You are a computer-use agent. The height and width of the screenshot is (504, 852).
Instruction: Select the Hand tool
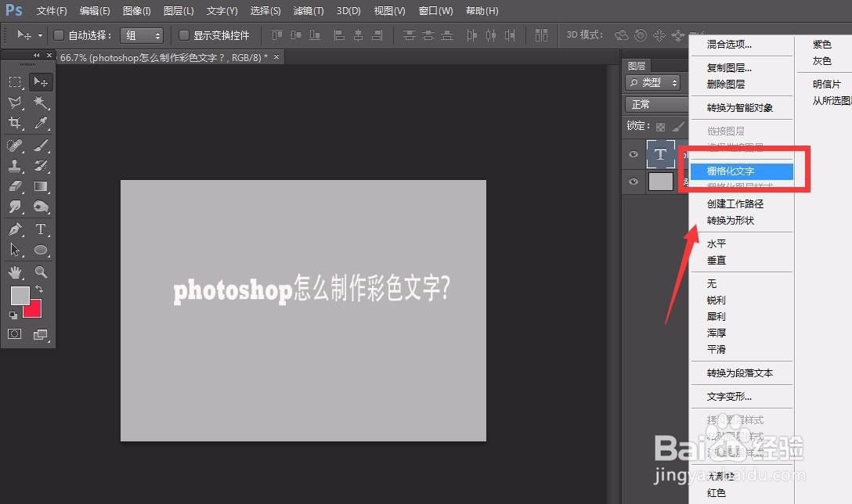(15, 272)
